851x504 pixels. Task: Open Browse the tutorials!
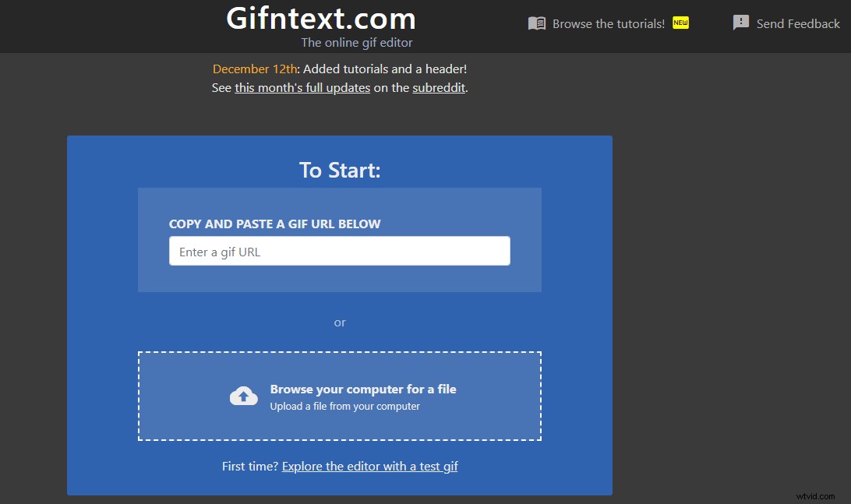tap(608, 23)
